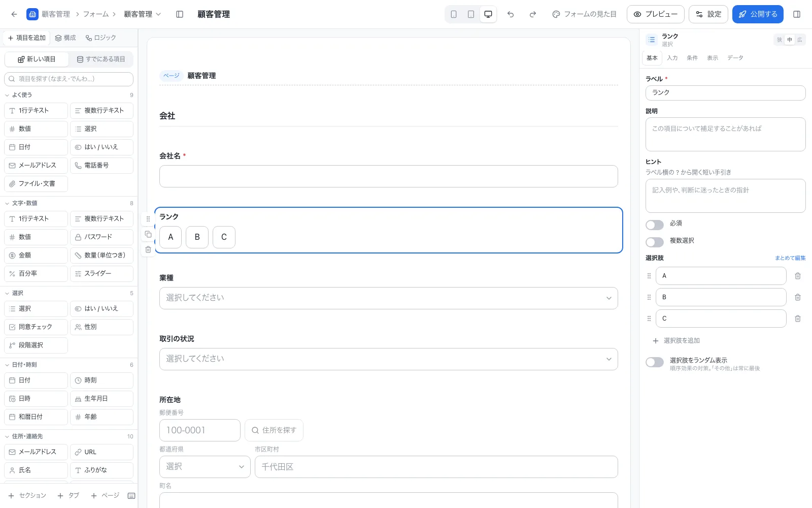Add a パスワード field

(x=101, y=237)
